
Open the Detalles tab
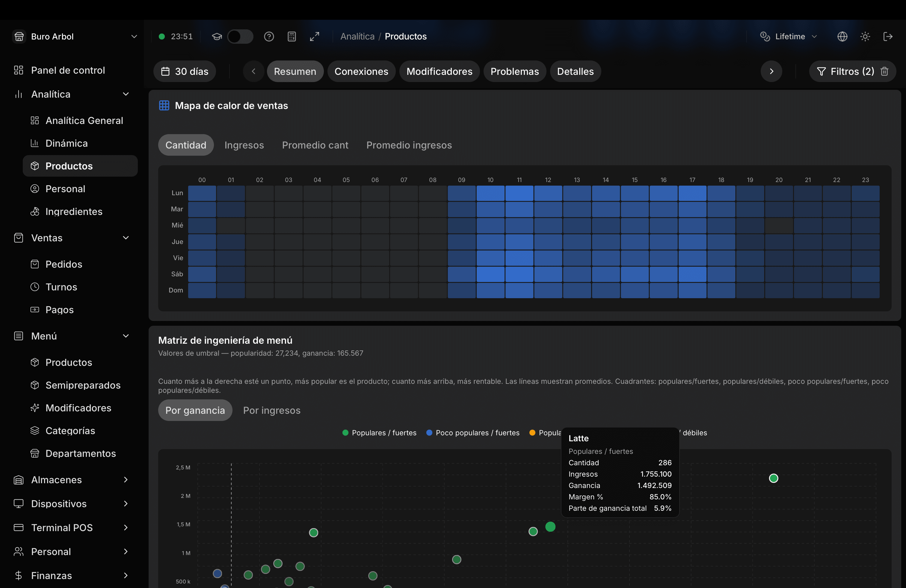[x=575, y=72]
